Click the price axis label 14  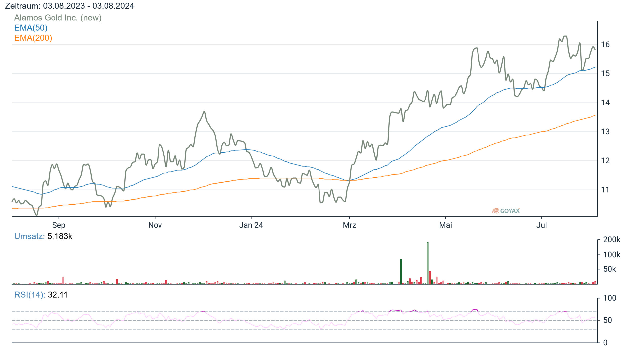(605, 103)
